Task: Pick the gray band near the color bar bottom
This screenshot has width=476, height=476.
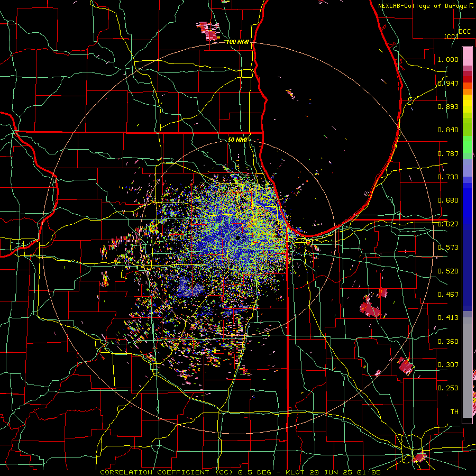Action: click(467, 370)
